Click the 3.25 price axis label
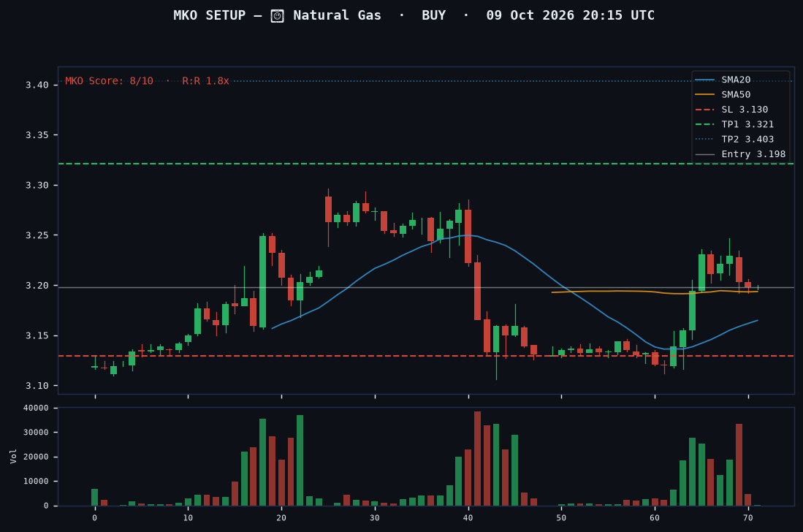Image resolution: width=803 pixels, height=532 pixels. (37, 235)
